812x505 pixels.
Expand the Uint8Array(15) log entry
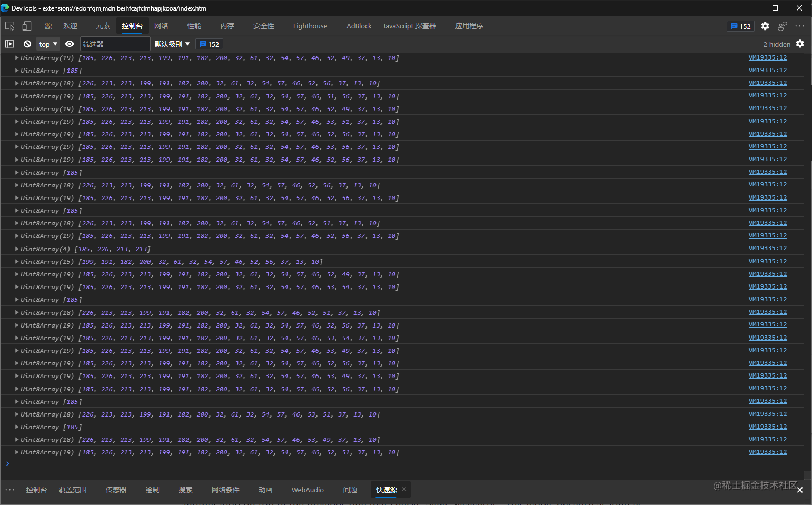pyautogui.click(x=17, y=262)
